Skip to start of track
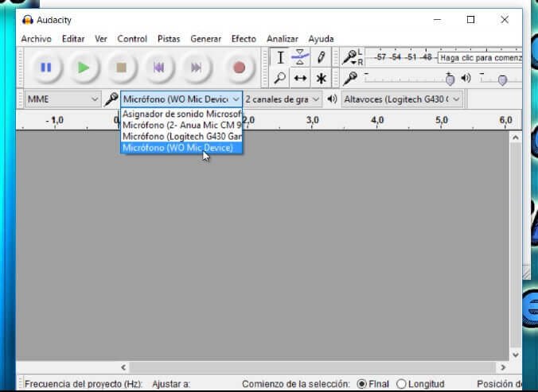Screen dimensions: 538x392 (158, 68)
